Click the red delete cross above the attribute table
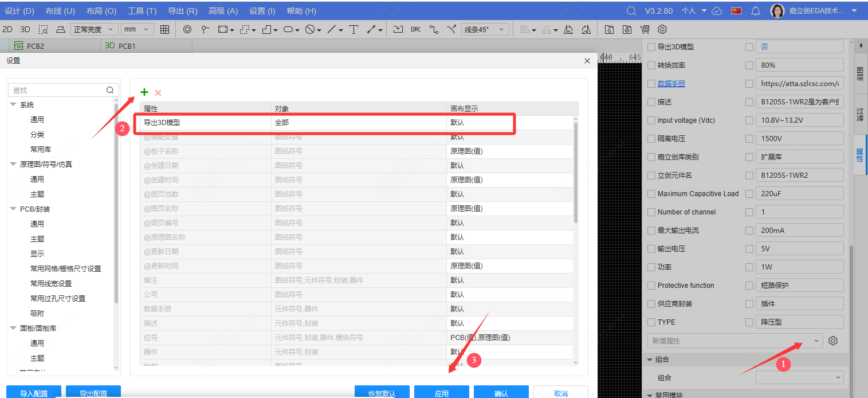The width and height of the screenshot is (868, 398). (158, 92)
